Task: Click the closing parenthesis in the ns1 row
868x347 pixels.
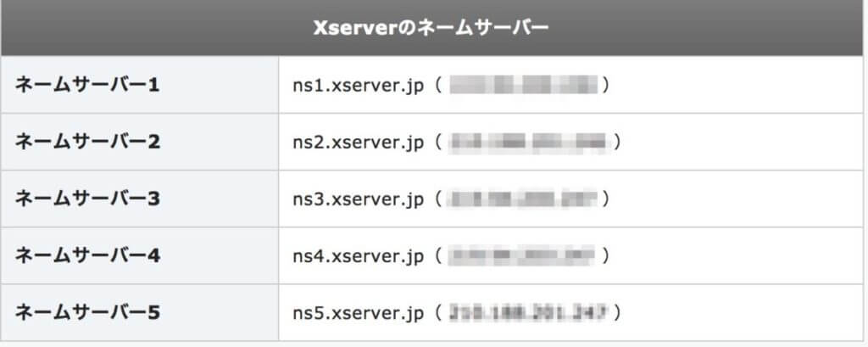Action: [606, 86]
